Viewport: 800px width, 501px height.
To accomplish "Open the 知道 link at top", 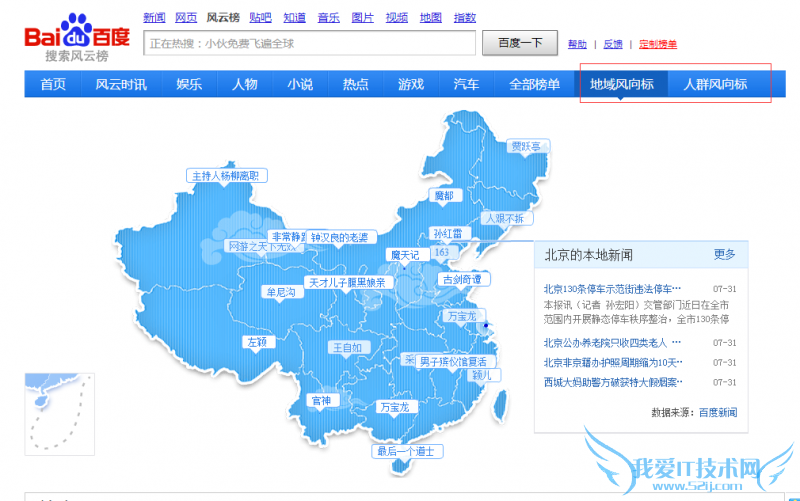I will (x=294, y=18).
